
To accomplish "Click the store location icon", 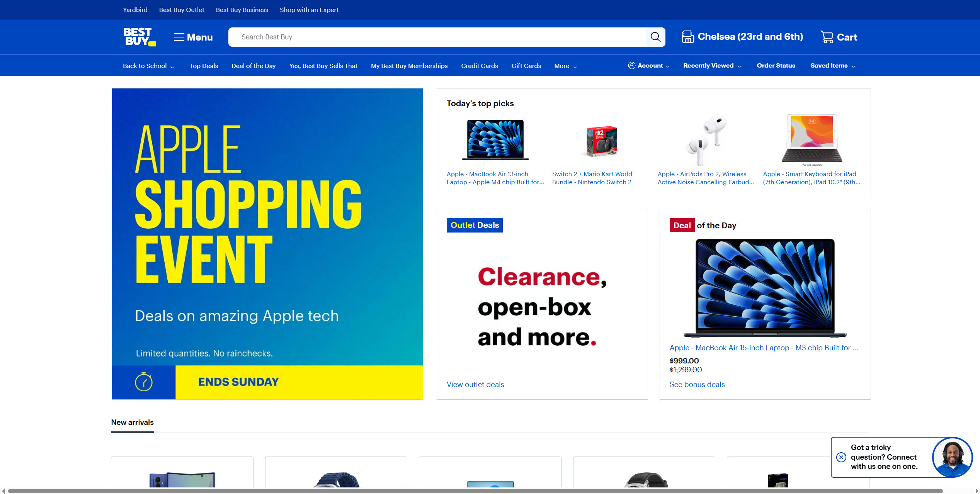I will tap(688, 37).
